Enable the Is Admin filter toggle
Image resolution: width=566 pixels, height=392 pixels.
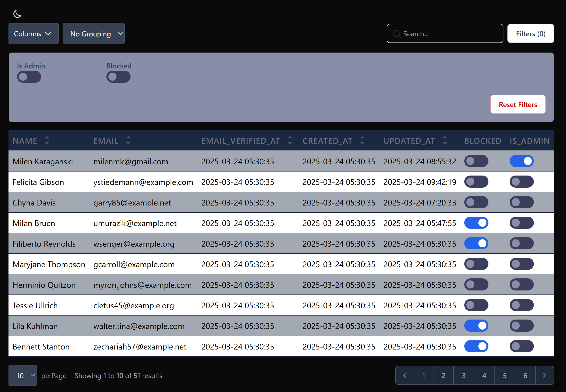point(29,77)
